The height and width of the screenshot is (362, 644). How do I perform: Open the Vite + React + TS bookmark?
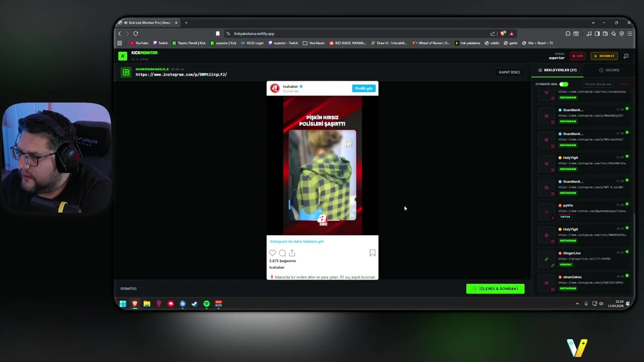click(x=537, y=43)
